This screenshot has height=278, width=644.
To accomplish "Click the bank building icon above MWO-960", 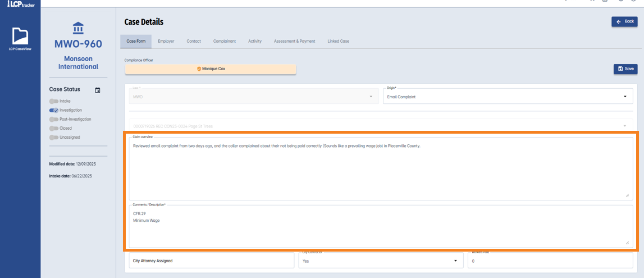I will [x=78, y=29].
